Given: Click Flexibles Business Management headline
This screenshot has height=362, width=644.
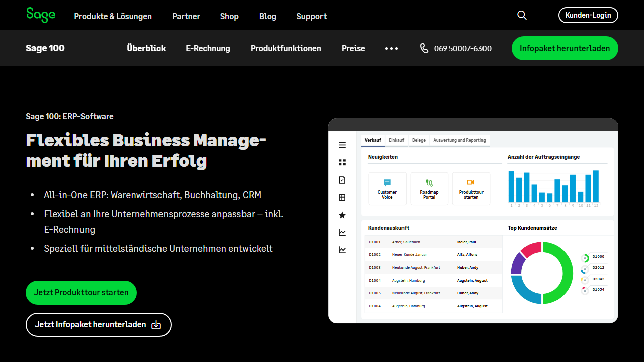Looking at the screenshot, I should click(x=146, y=150).
